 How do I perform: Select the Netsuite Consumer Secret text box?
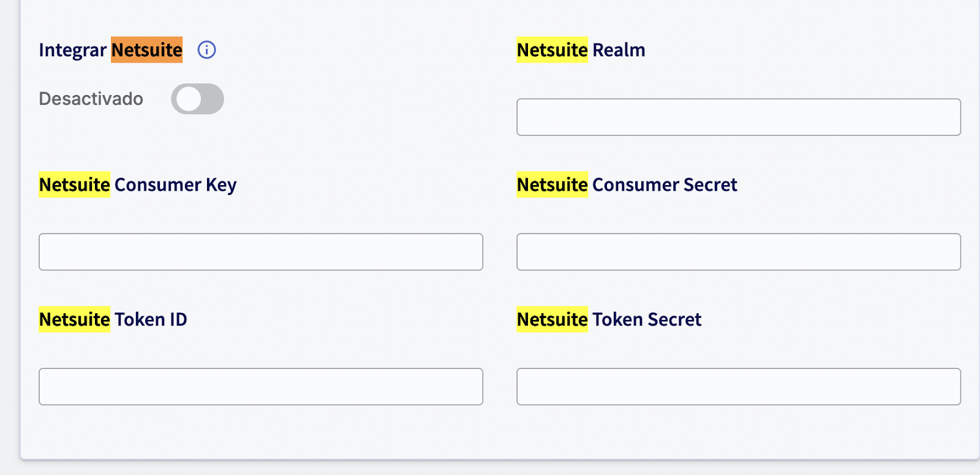[x=738, y=252]
